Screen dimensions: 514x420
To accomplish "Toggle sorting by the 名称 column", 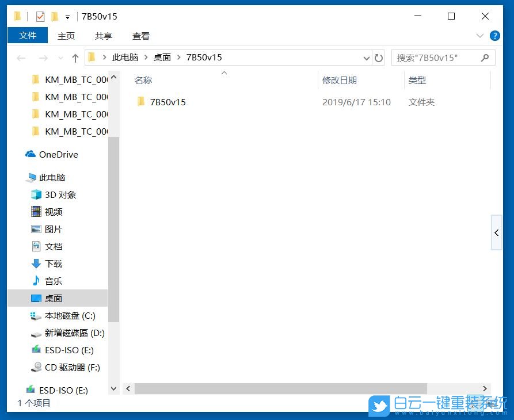I will 143,80.
